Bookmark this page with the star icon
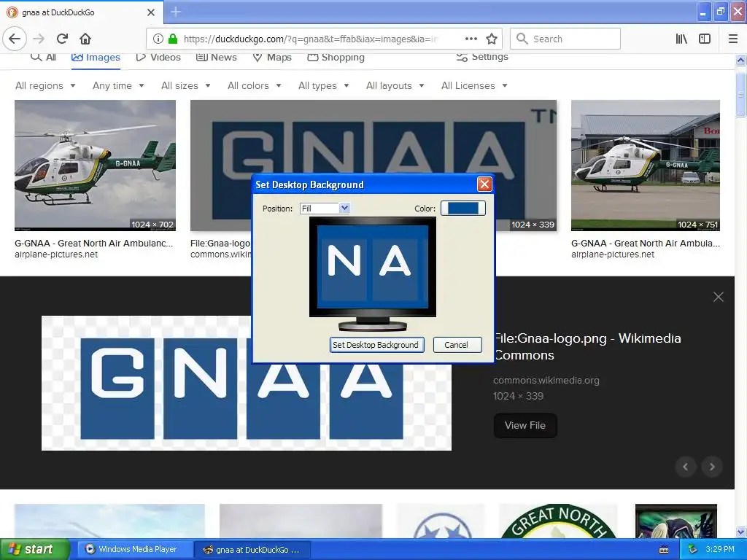 coord(492,39)
